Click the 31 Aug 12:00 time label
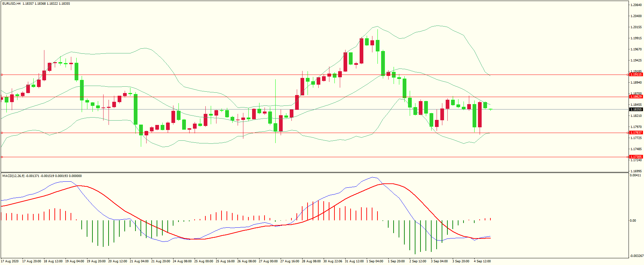 click(354, 261)
